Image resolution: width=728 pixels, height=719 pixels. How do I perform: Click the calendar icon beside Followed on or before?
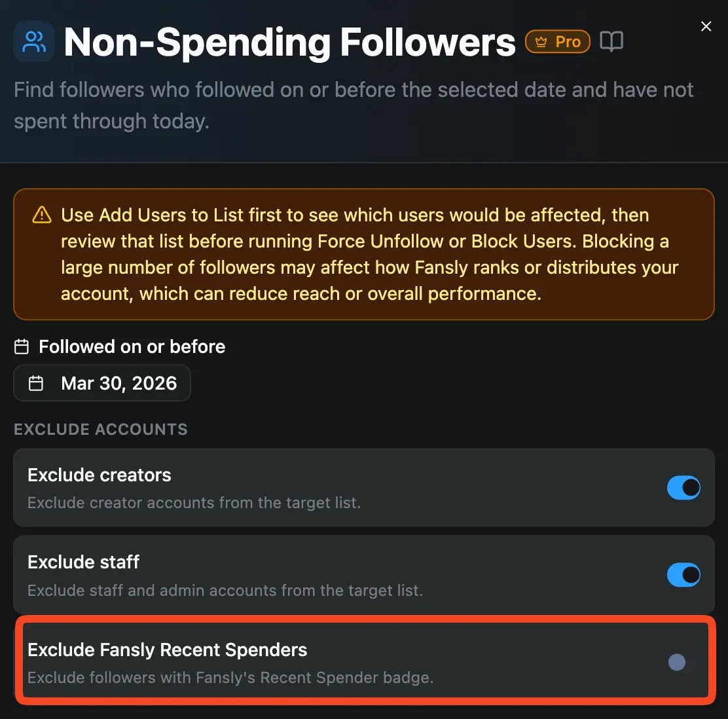22,346
